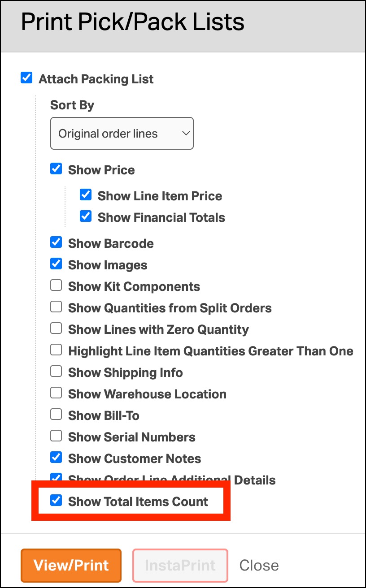Viewport: 366px width, 588px height.
Task: Enable Show Kit Components
Action: coord(56,286)
